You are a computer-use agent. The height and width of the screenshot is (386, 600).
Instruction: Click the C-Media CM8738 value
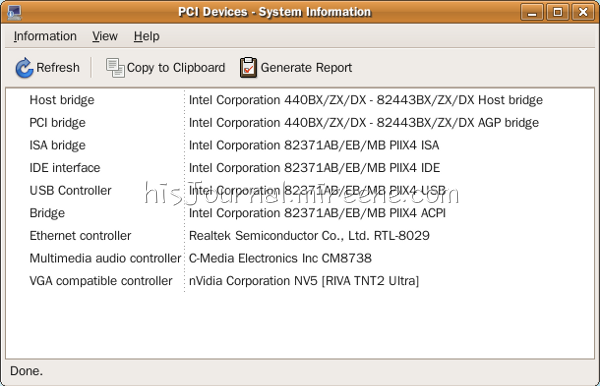click(280, 258)
